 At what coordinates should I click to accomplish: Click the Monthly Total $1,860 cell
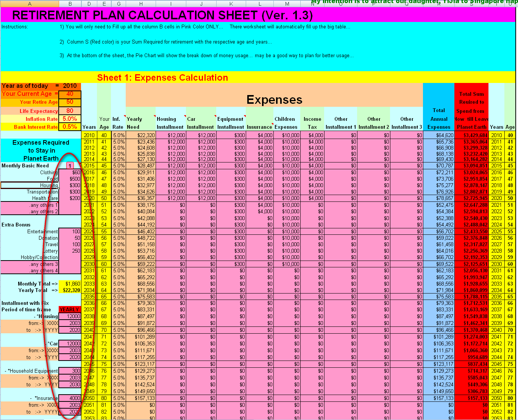(70, 284)
